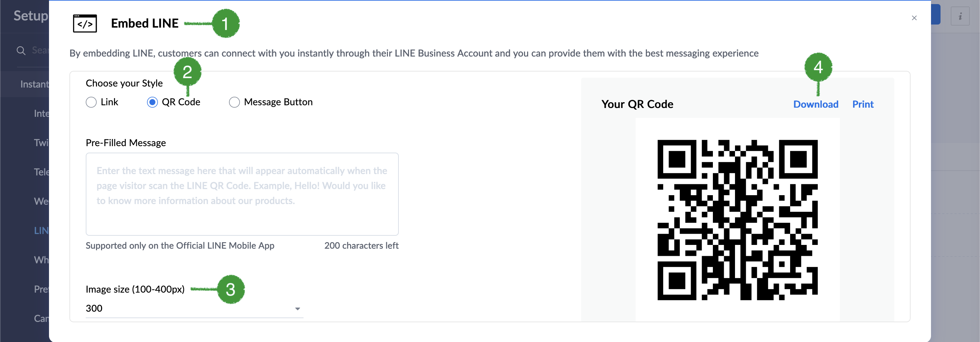
Task: Click the green step 1 marker
Action: [x=226, y=24]
